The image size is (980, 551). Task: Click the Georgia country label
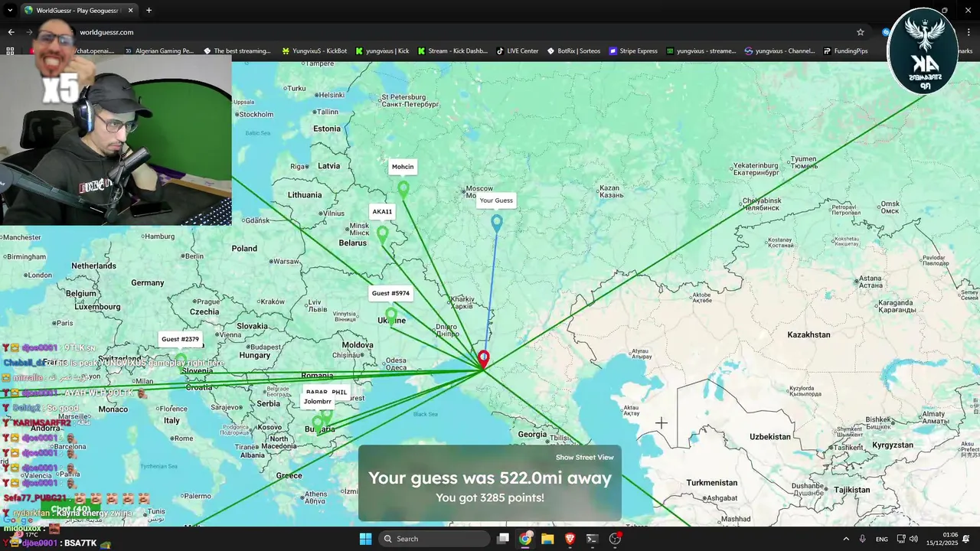coord(532,434)
